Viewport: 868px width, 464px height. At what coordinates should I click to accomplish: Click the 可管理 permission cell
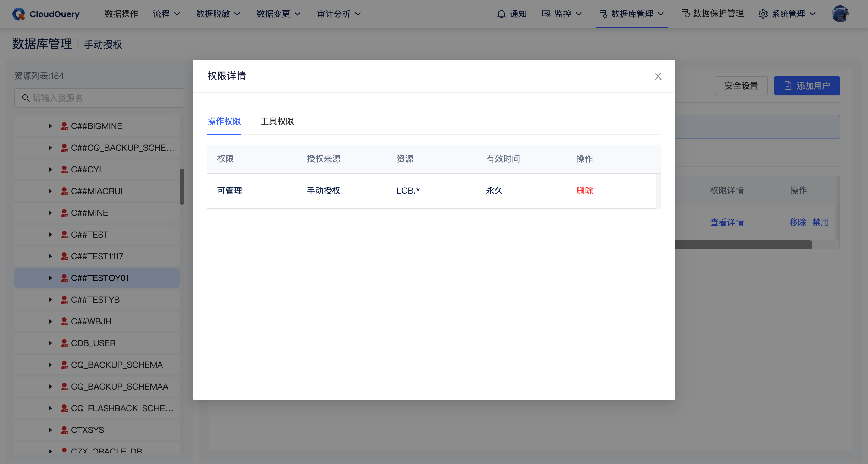pos(229,191)
